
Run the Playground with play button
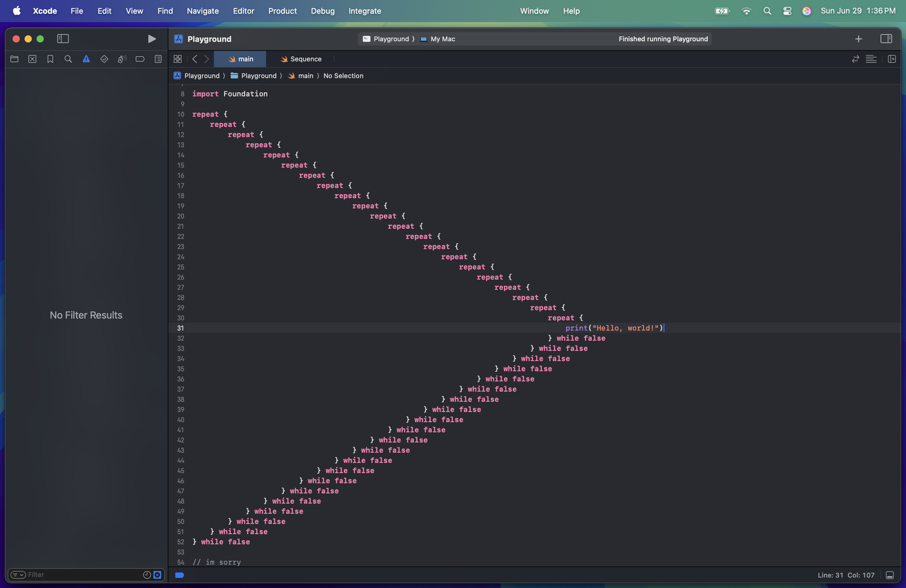click(152, 38)
